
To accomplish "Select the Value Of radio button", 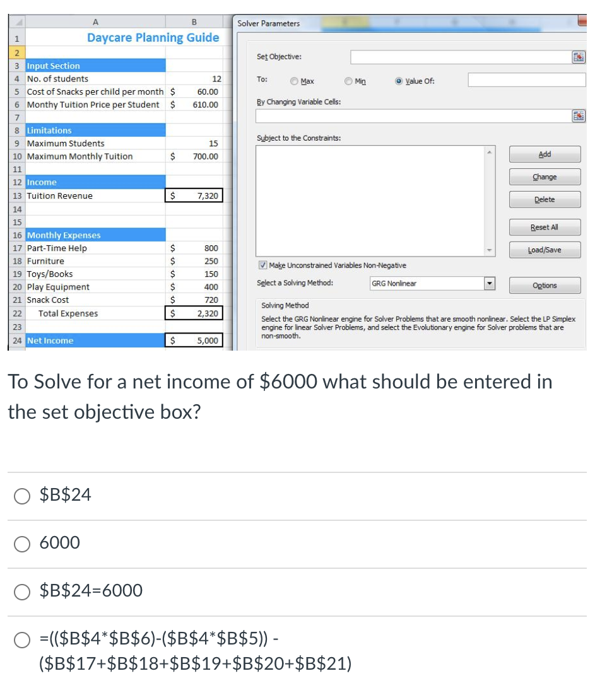I will point(398,81).
